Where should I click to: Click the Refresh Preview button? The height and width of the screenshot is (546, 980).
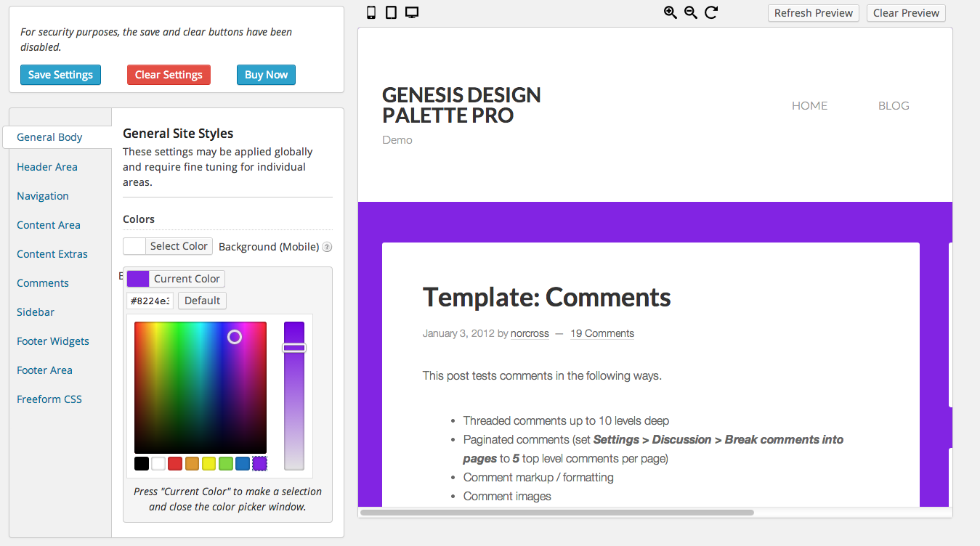[813, 13]
